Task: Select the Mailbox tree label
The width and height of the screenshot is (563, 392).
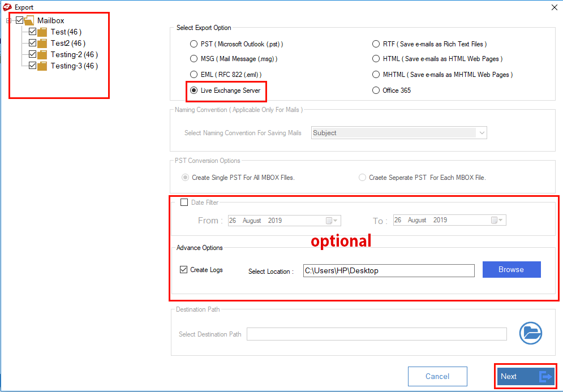Action: click(50, 20)
